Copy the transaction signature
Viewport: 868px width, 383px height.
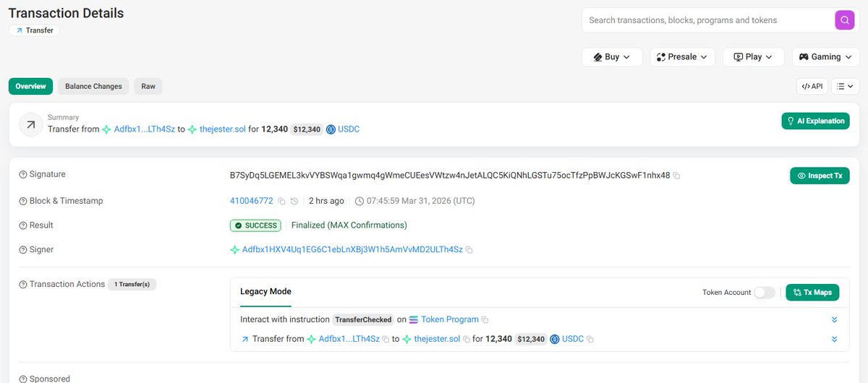[x=677, y=176]
